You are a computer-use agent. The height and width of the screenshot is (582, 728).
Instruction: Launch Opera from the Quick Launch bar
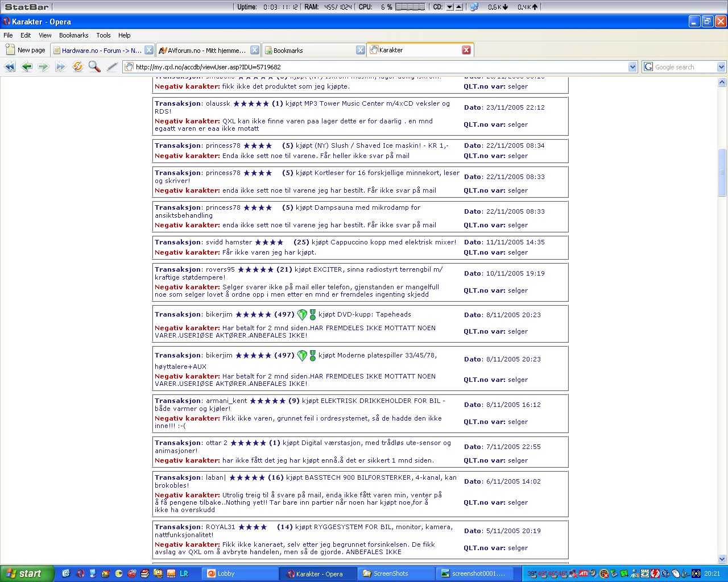point(81,573)
